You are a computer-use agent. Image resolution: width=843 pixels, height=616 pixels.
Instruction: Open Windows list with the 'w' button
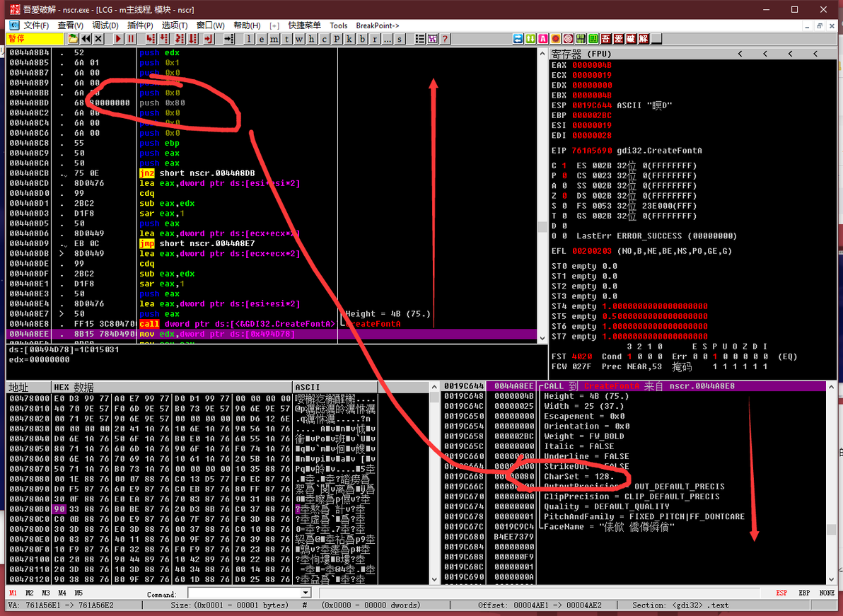click(x=299, y=39)
